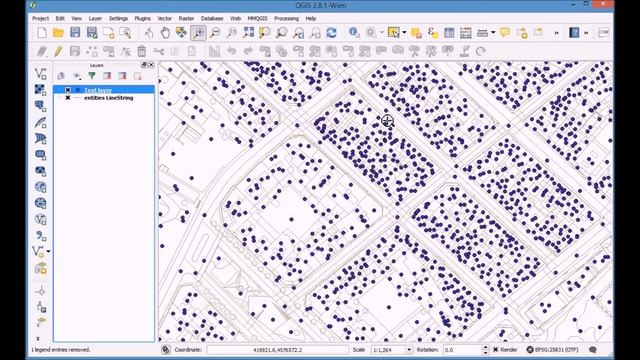640x360 pixels.
Task: Click the Add WMS Layer globe icon
Action: pyautogui.click(x=40, y=187)
